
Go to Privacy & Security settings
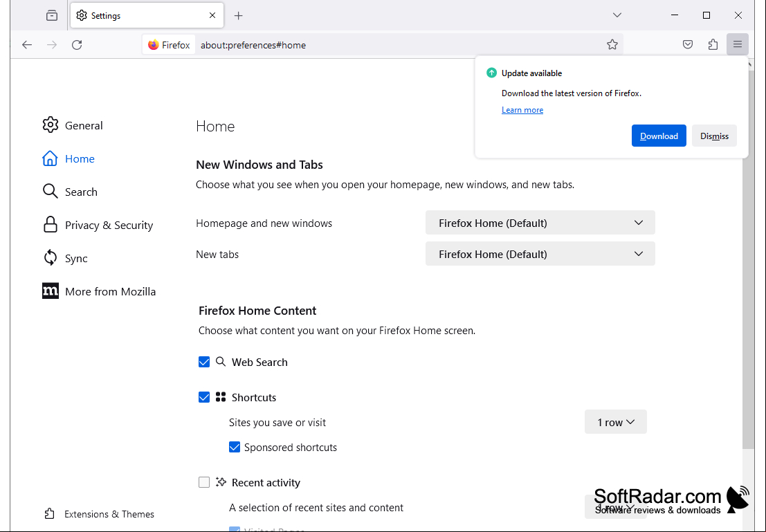[x=109, y=226]
